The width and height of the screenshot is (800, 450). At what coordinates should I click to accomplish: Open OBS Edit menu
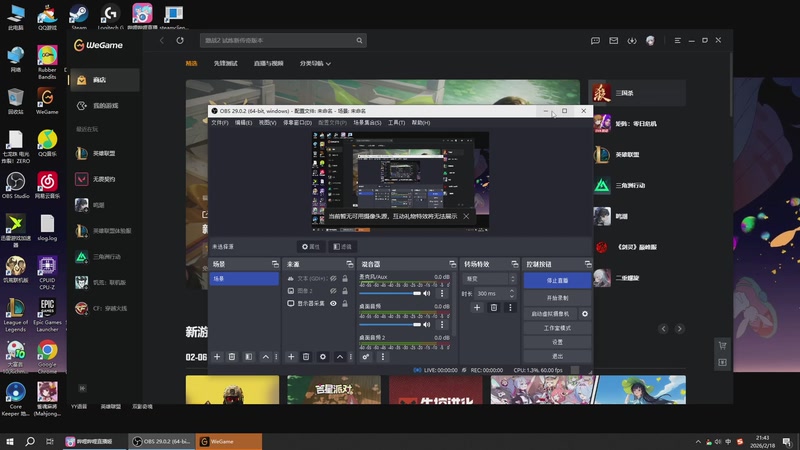pyautogui.click(x=243, y=122)
